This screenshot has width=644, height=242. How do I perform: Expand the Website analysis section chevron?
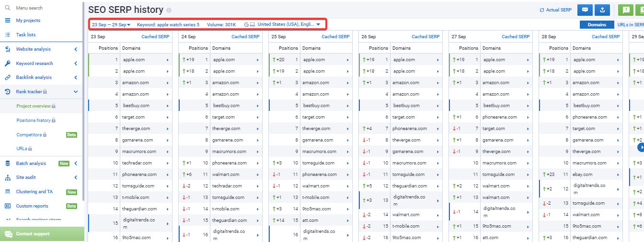76,49
